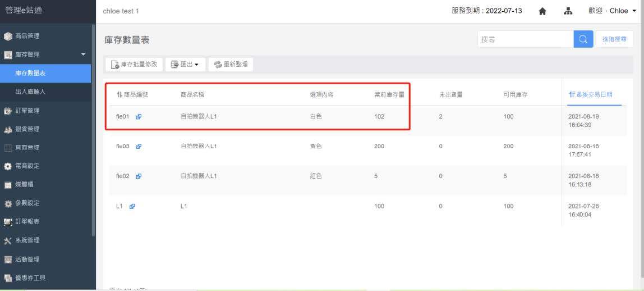The image size is (644, 291).
Task: Open the sitemap icon in header
Action: (x=567, y=11)
